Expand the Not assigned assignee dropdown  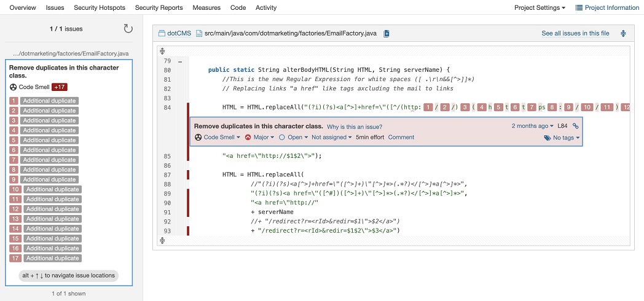[331, 138]
